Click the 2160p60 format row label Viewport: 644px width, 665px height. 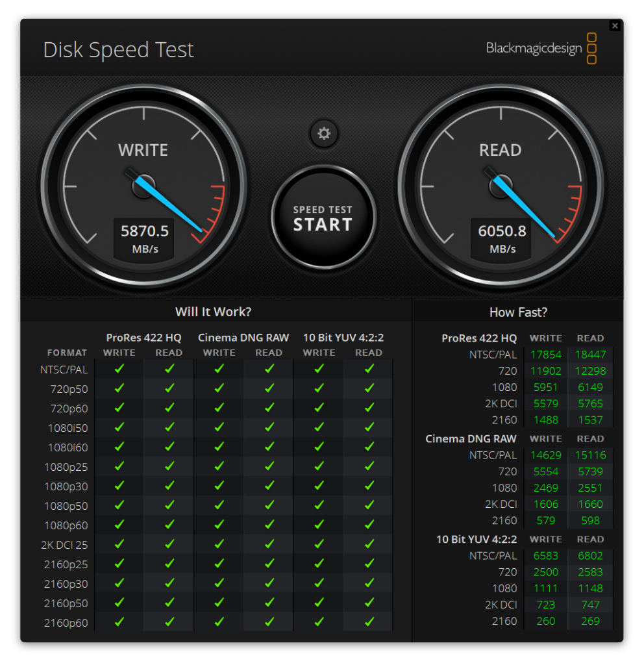(x=66, y=623)
